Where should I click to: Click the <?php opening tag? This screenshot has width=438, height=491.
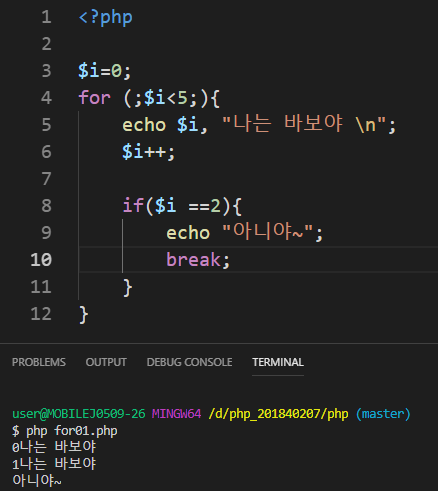106,17
